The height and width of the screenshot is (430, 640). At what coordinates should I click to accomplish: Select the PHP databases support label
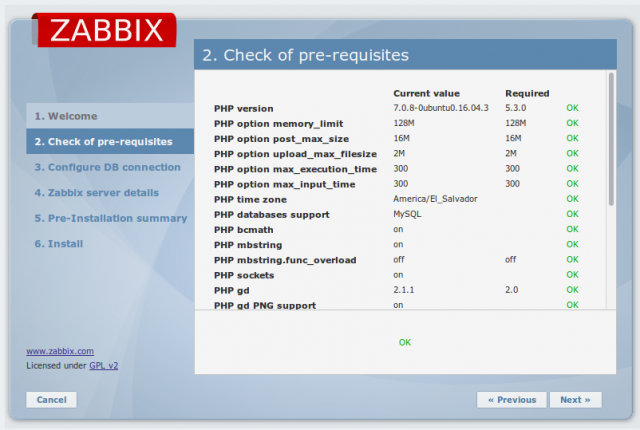[x=271, y=215]
